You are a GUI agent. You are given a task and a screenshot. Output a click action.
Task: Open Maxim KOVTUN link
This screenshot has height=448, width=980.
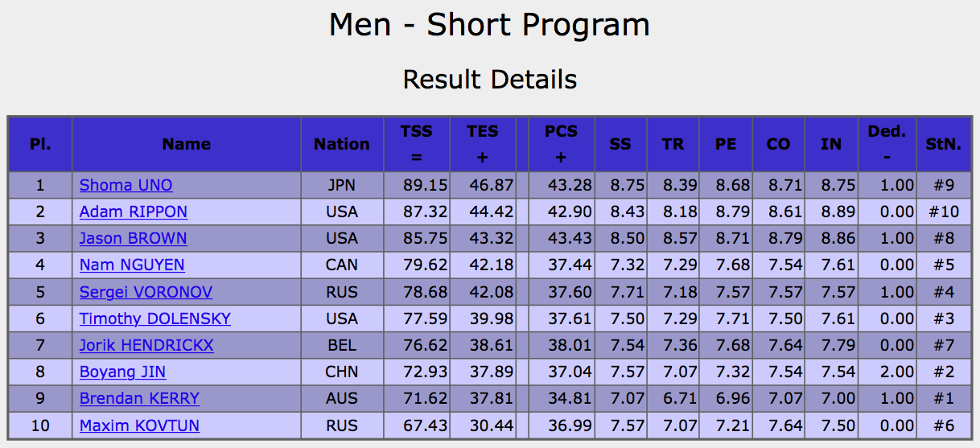pos(139,425)
